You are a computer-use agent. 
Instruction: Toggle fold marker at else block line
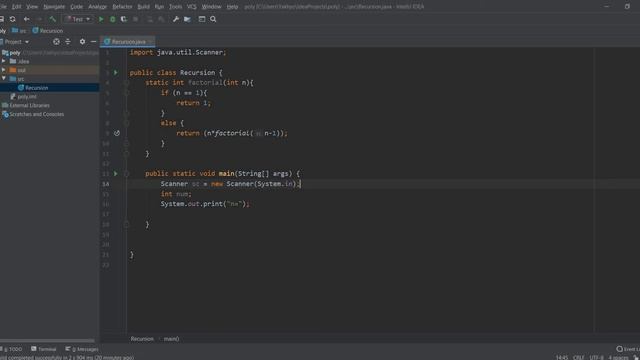(x=126, y=123)
